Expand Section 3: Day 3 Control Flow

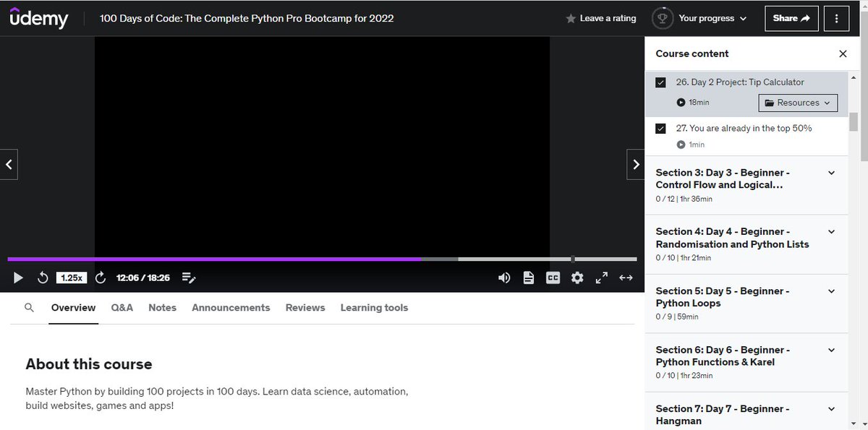tap(746, 186)
